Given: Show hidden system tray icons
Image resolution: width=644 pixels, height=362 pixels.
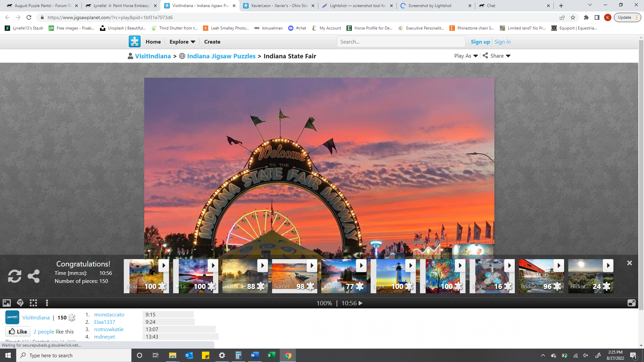Looking at the screenshot, I should 543,355.
